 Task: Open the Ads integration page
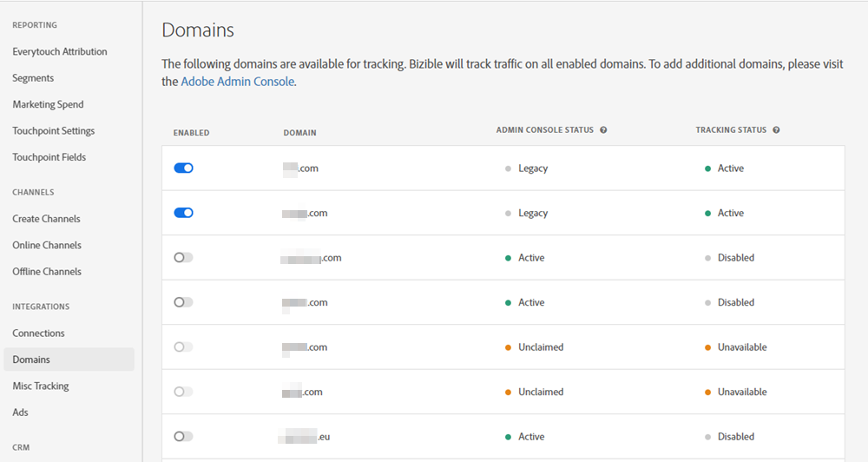tap(20, 412)
